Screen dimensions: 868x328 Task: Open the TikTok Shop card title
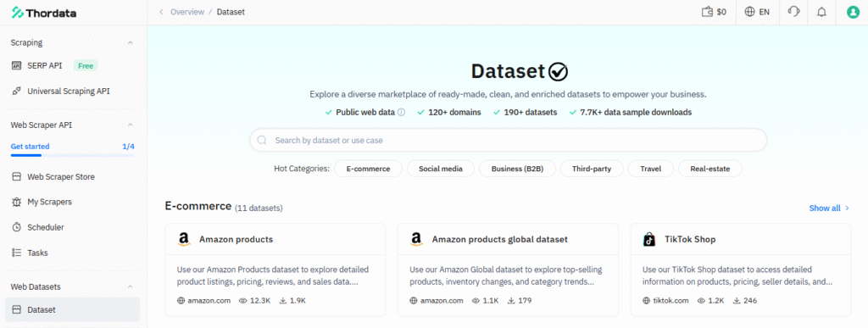point(690,240)
